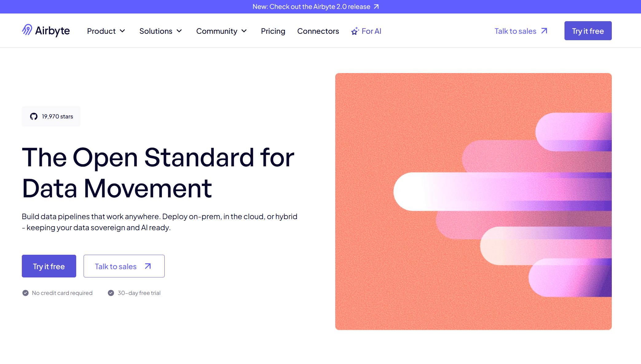
Task: Toggle the Product dropdown open
Action: pyautogui.click(x=106, y=31)
